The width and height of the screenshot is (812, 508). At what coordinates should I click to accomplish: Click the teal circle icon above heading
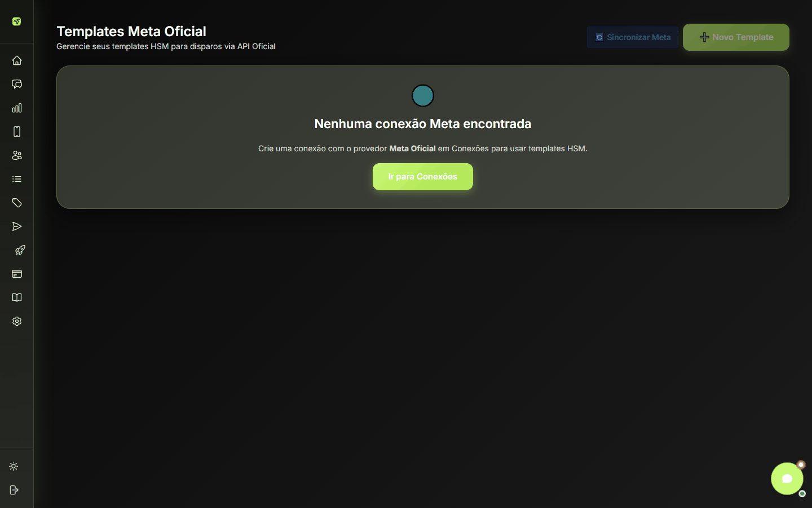tap(423, 95)
